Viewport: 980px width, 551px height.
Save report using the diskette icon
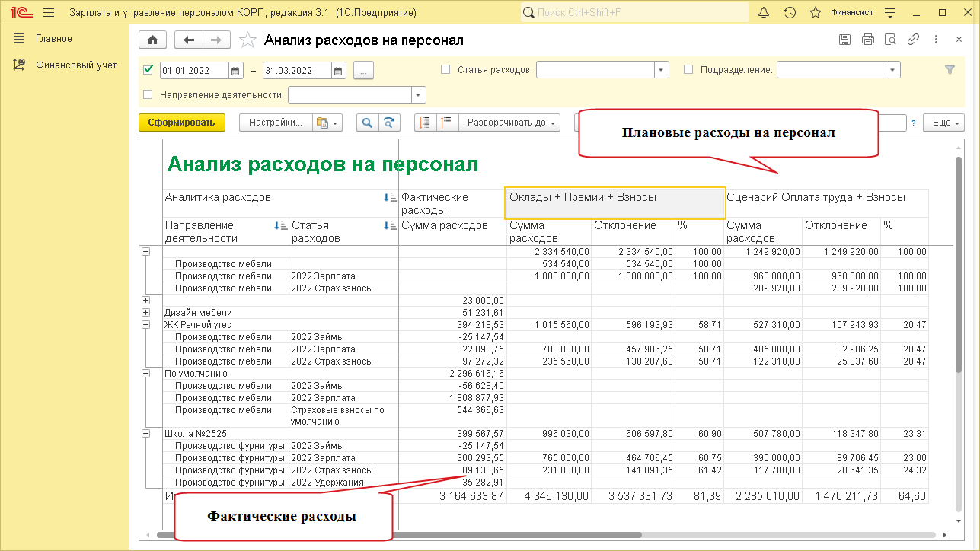pos(844,40)
